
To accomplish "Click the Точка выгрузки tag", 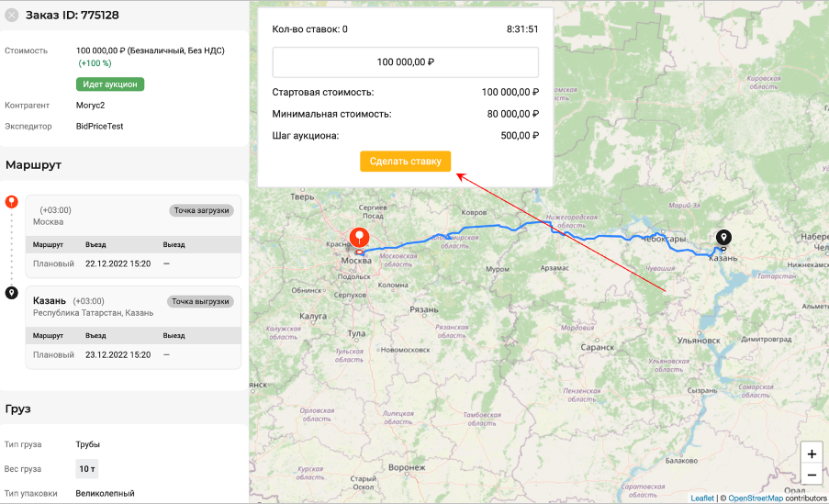I will 200,301.
